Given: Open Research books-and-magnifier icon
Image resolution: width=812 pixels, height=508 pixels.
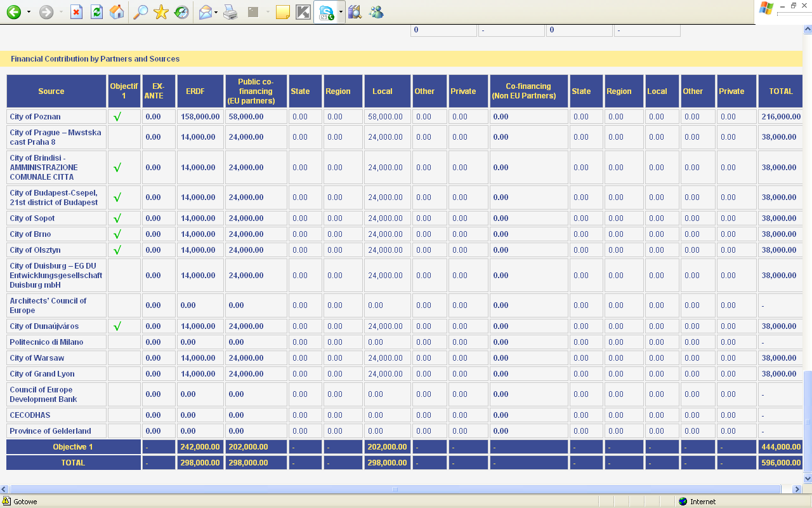Looking at the screenshot, I should pyautogui.click(x=355, y=12).
